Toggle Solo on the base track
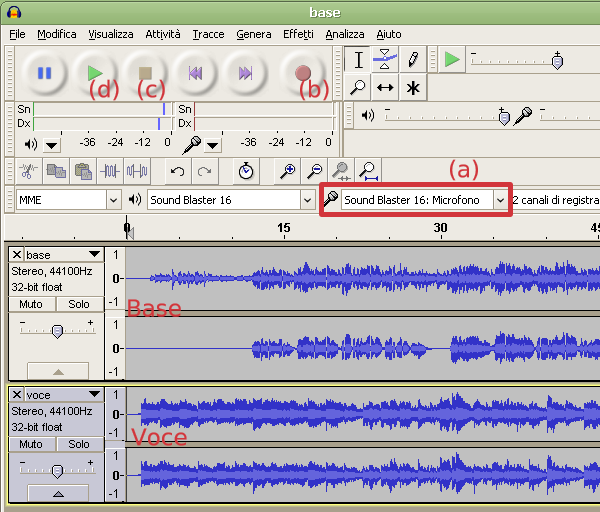Viewport: 600px width, 512px height. click(x=79, y=304)
